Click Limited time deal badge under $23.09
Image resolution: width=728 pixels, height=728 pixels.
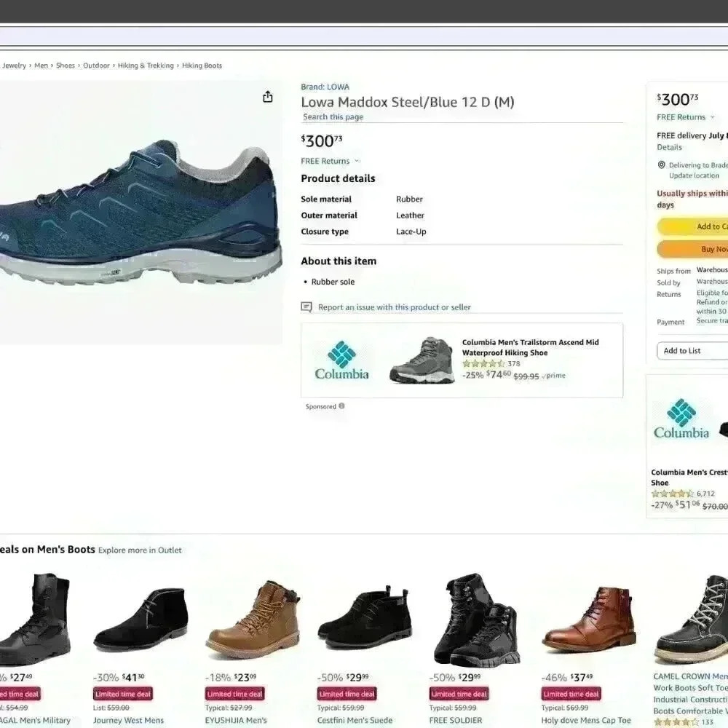(x=235, y=694)
